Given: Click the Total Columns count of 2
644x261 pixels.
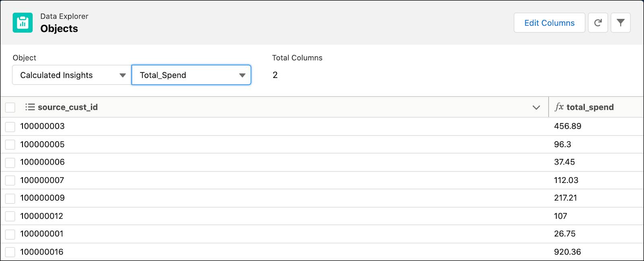Looking at the screenshot, I should coord(275,75).
